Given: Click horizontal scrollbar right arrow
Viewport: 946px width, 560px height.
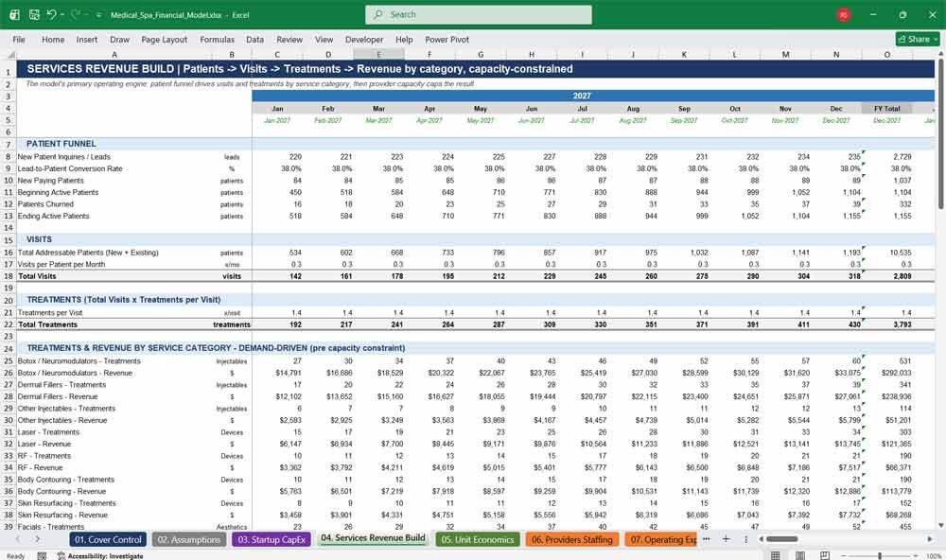Looking at the screenshot, I should (930, 539).
